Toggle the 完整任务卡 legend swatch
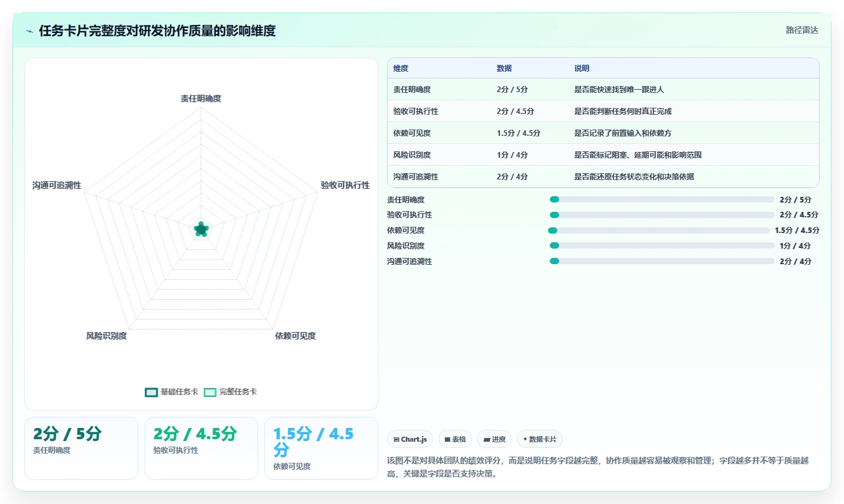The image size is (844, 504). coord(210,392)
